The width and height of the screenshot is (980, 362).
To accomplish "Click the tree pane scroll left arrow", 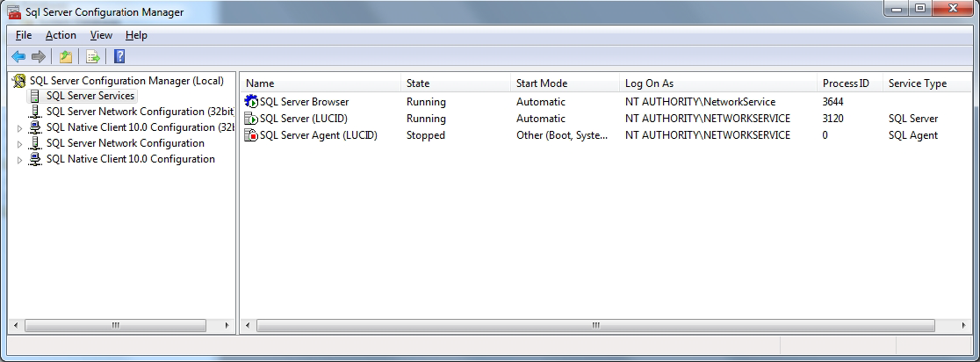I will pos(17,326).
